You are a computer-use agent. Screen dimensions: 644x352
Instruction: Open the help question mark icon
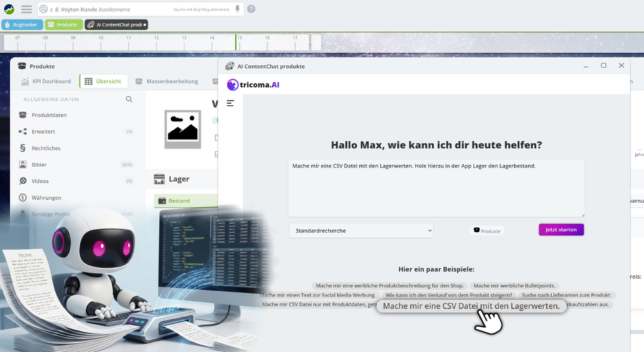[x=251, y=9]
